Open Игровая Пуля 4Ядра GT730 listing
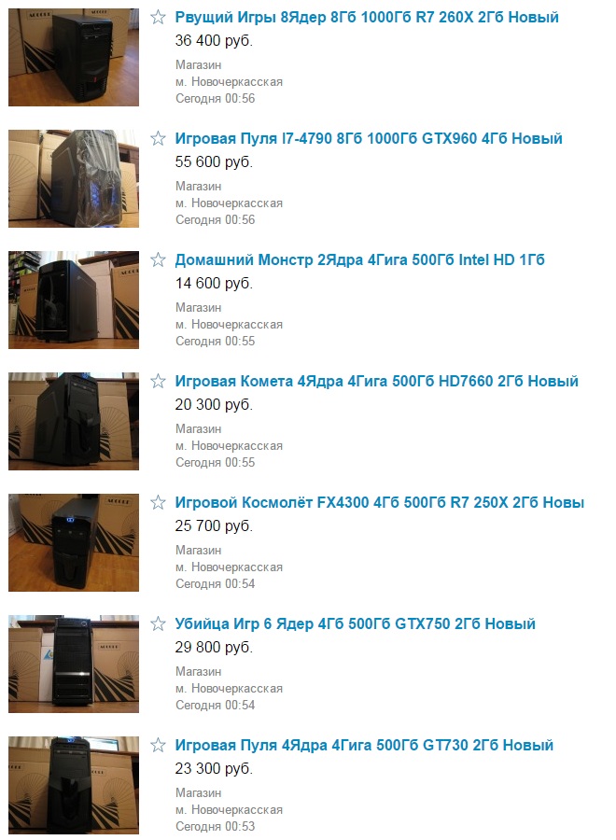616x840 pixels. pos(364,745)
